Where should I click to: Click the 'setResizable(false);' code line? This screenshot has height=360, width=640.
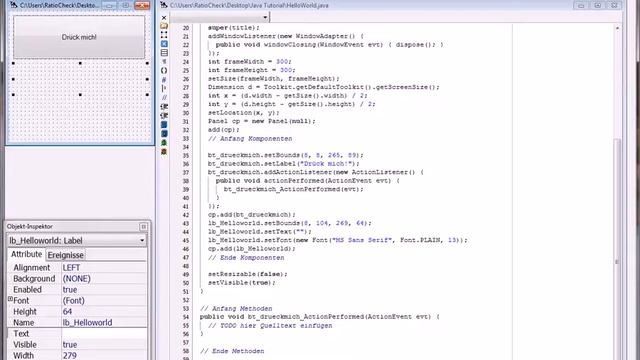click(x=248, y=274)
